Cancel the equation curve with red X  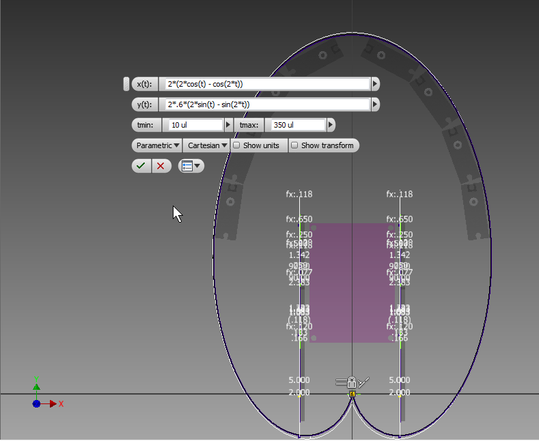click(161, 166)
